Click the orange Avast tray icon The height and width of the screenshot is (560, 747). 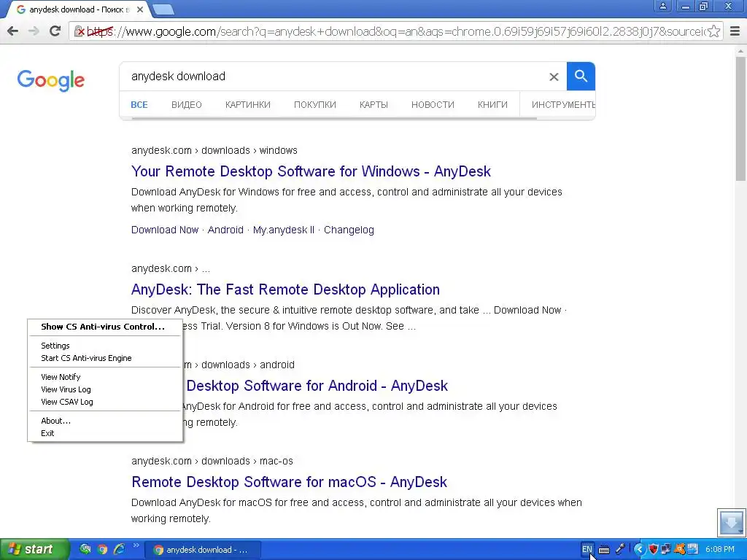pos(679,550)
